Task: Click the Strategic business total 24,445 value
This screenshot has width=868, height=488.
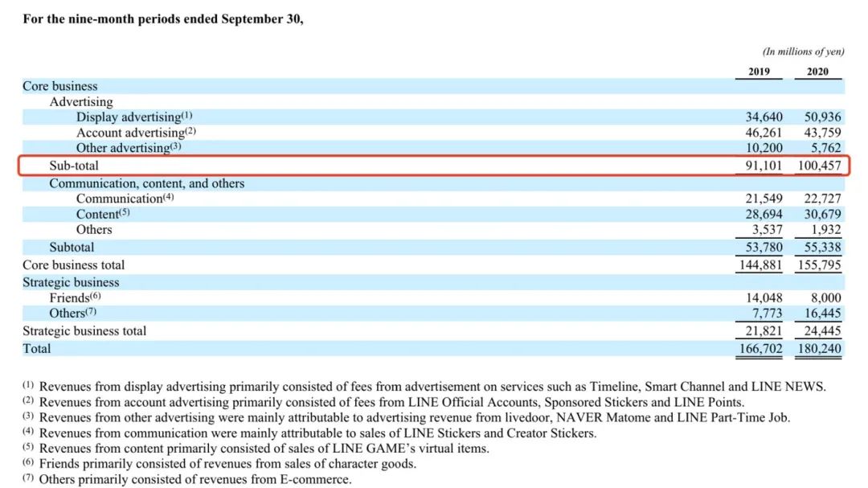Action: (x=823, y=330)
